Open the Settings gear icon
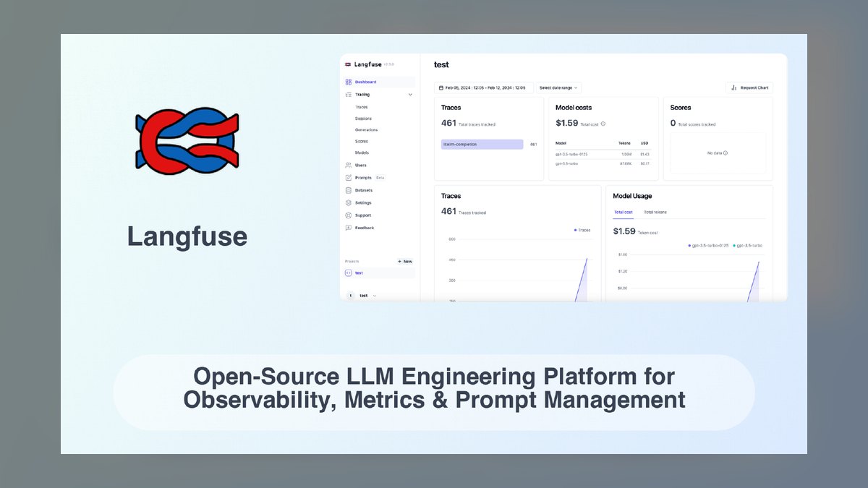The image size is (868, 488). (x=348, y=203)
